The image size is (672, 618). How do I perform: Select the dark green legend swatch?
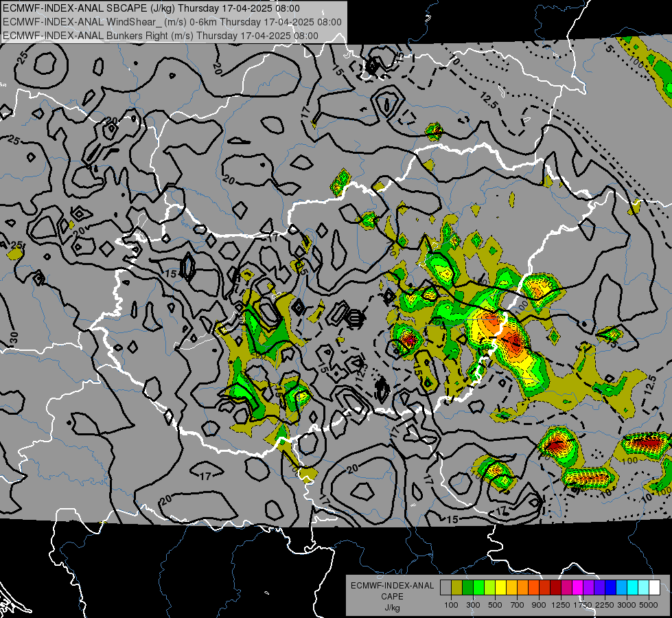coord(467,587)
